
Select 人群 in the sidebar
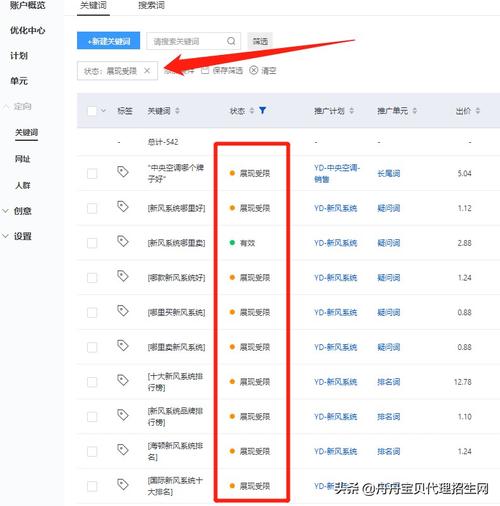point(23,185)
